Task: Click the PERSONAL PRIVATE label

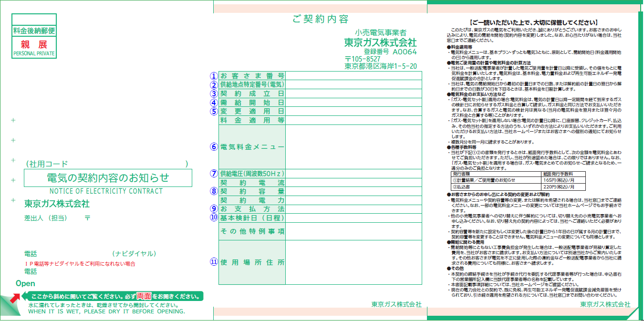Action: 34,54
